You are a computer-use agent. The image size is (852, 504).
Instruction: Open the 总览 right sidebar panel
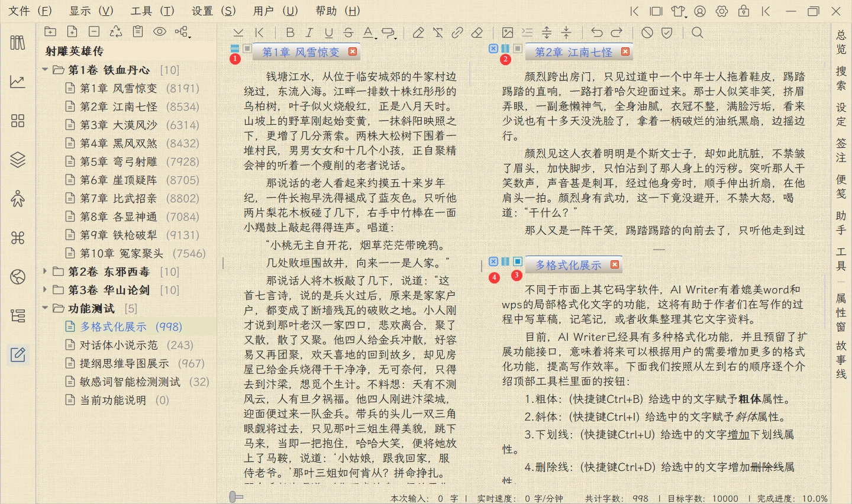pyautogui.click(x=841, y=42)
